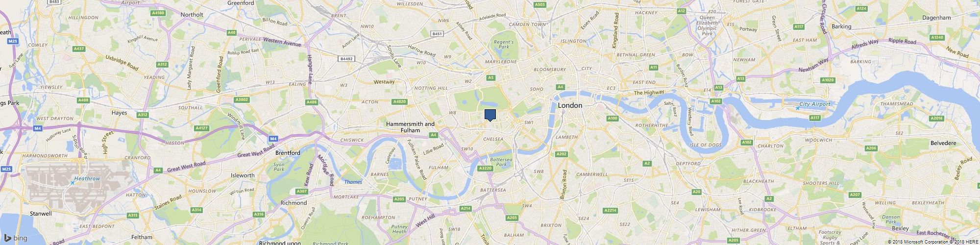The image size is (980, 245).
Task: Click the Richmond place label
Action: (294, 203)
